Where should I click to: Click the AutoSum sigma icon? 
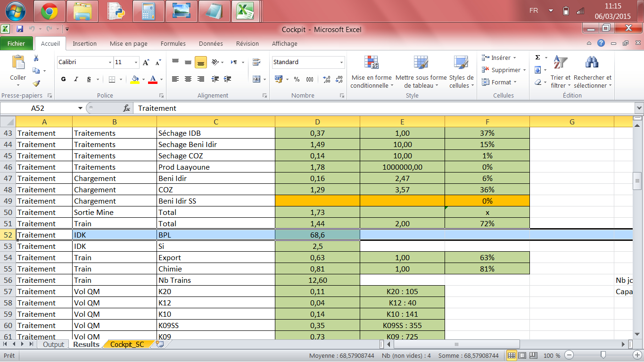click(537, 58)
